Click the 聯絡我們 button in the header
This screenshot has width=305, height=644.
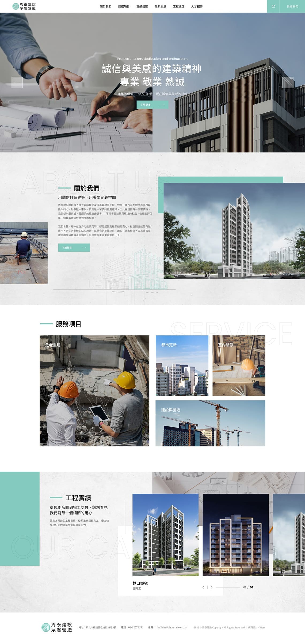click(x=292, y=6)
